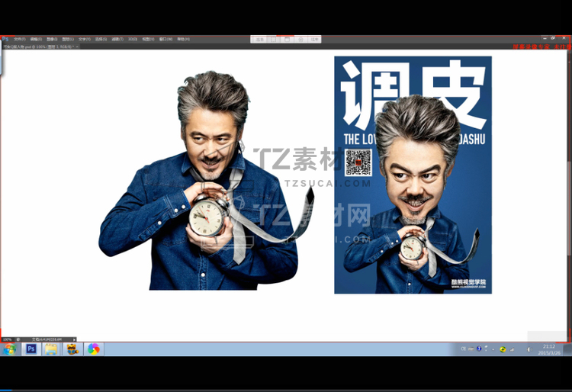The height and width of the screenshot is (392, 572).
Task: Open the 视图(V) menu
Action: point(148,39)
